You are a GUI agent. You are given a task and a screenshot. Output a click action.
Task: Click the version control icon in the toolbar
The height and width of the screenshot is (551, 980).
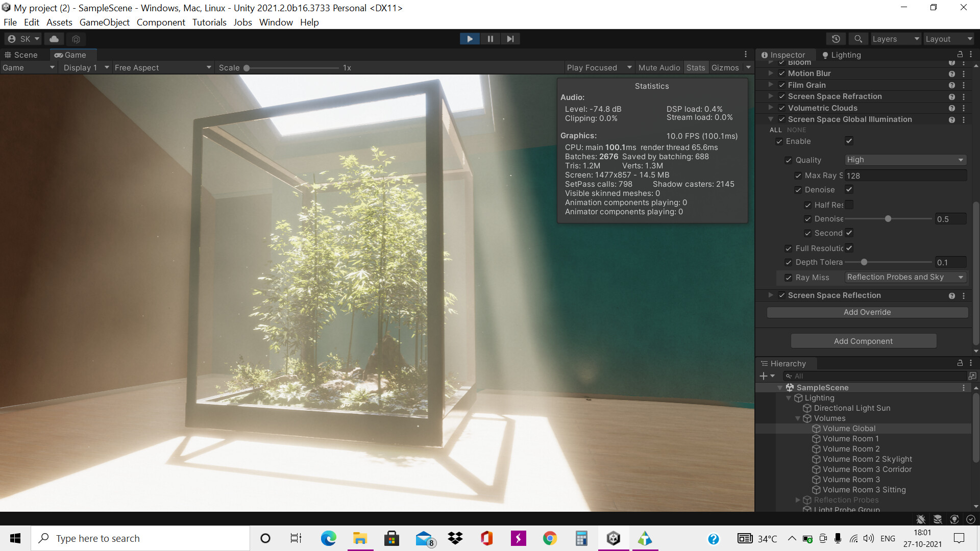click(76, 39)
